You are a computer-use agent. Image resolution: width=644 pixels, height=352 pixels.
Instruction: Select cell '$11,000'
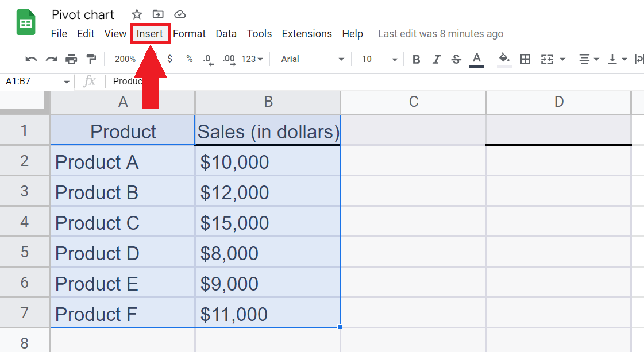[x=268, y=313]
